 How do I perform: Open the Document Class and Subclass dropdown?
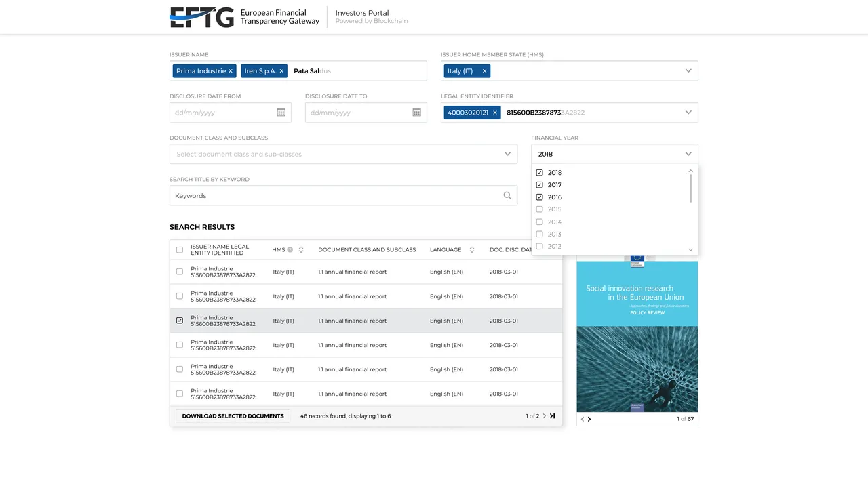pyautogui.click(x=507, y=154)
